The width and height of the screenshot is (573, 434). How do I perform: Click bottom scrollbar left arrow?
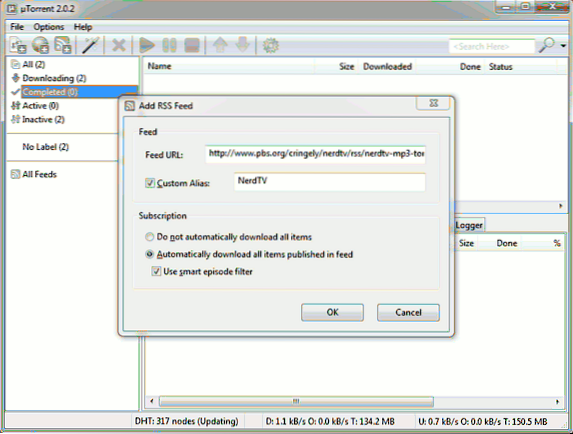tap(152, 401)
